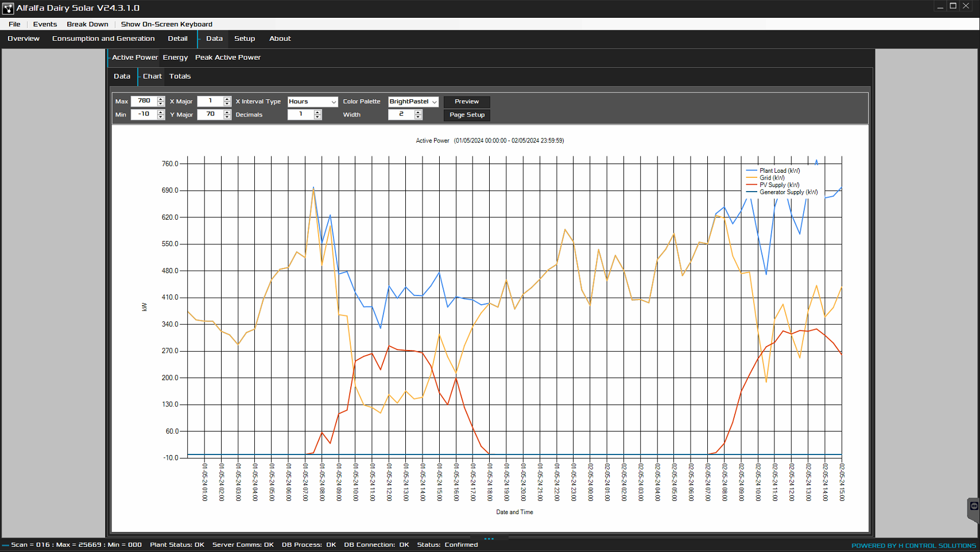This screenshot has height=552, width=980.
Task: Decrease X Major with down arrow
Action: point(227,103)
